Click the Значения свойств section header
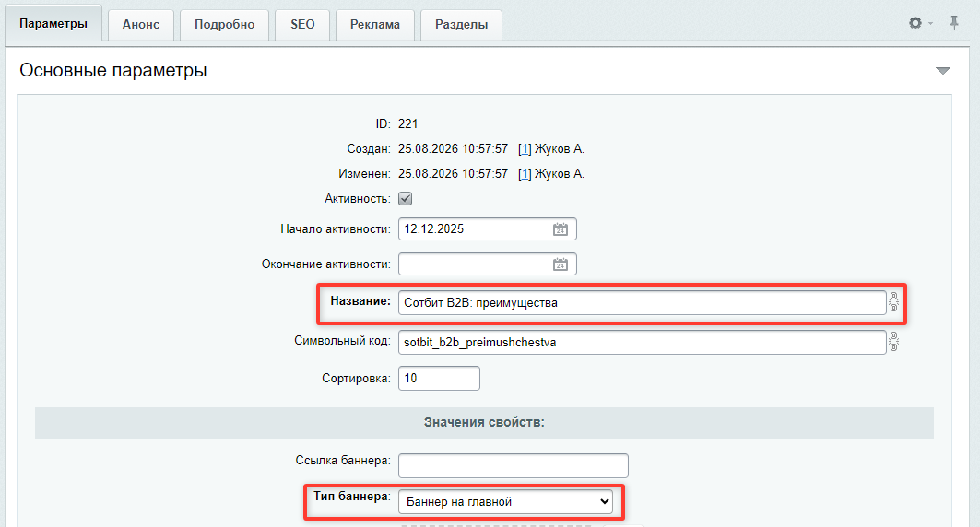The width and height of the screenshot is (980, 527). coord(484,422)
